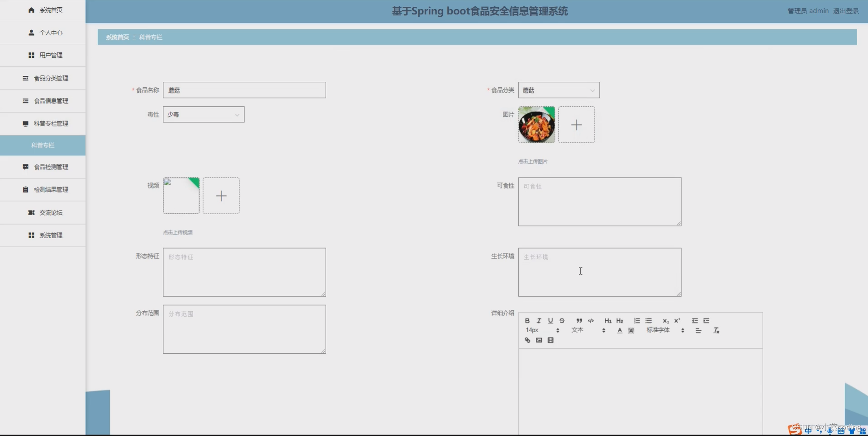
Task: Open the text background color picker
Action: tap(631, 331)
